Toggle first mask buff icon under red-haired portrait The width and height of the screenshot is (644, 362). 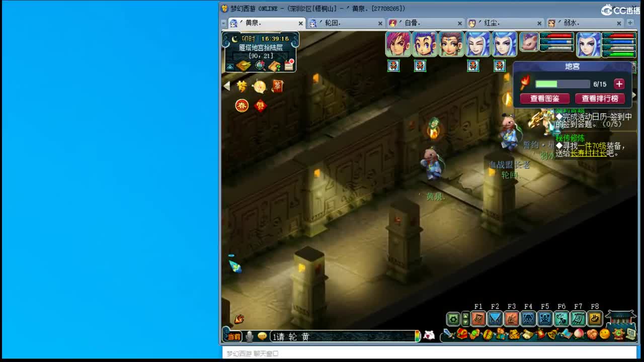click(393, 66)
